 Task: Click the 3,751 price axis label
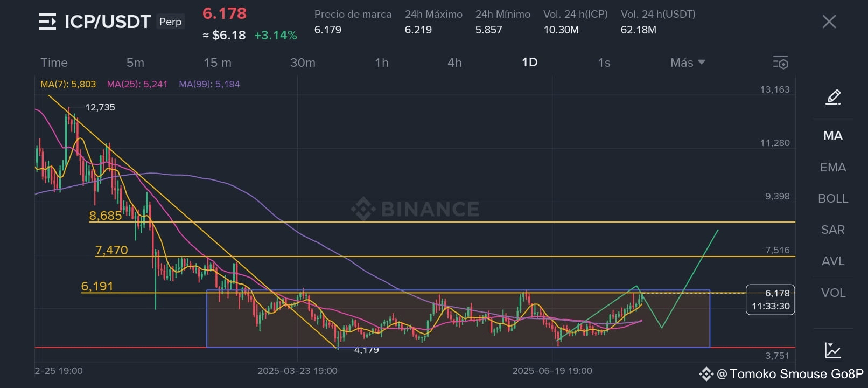(778, 356)
